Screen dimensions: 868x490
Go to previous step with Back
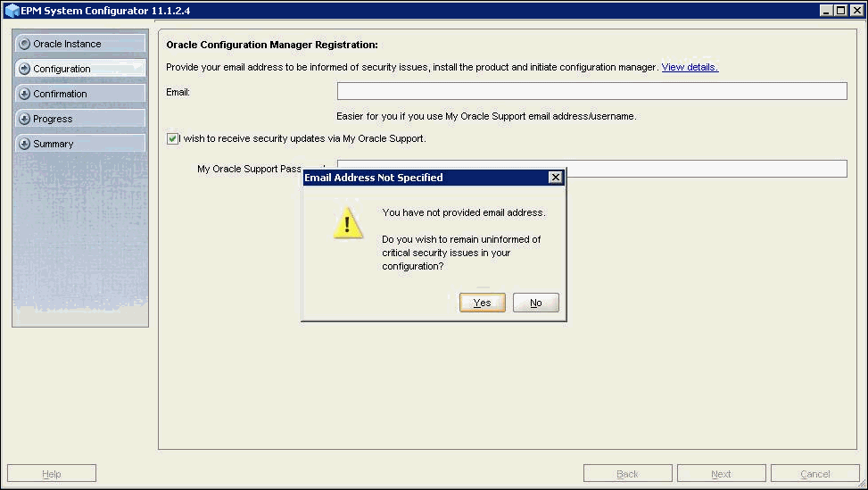click(x=628, y=473)
